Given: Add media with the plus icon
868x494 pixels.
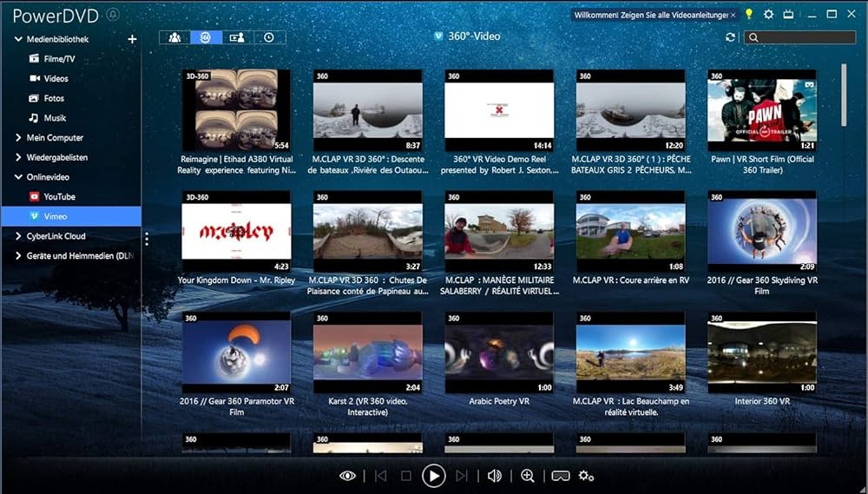Looking at the screenshot, I should click(x=132, y=39).
